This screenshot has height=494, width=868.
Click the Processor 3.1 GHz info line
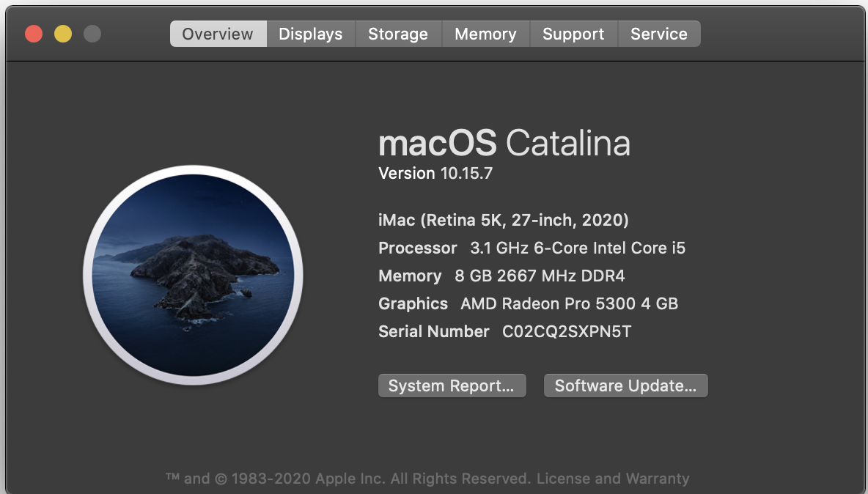click(x=532, y=248)
